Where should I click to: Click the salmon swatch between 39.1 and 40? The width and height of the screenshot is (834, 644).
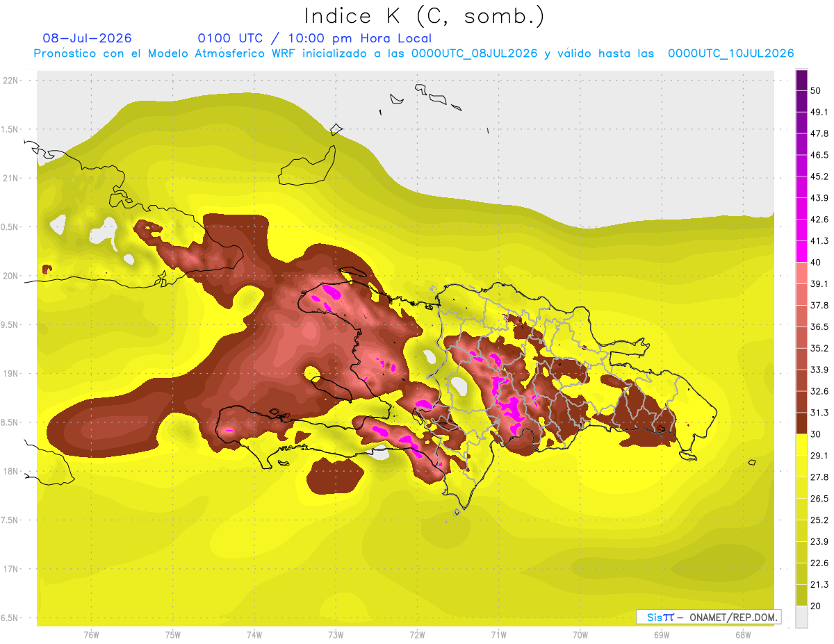click(801, 272)
